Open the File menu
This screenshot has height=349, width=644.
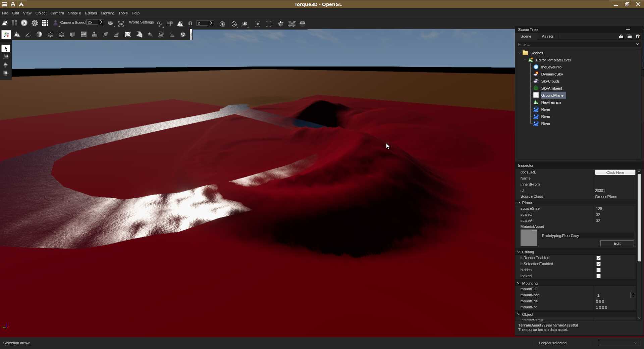5,13
